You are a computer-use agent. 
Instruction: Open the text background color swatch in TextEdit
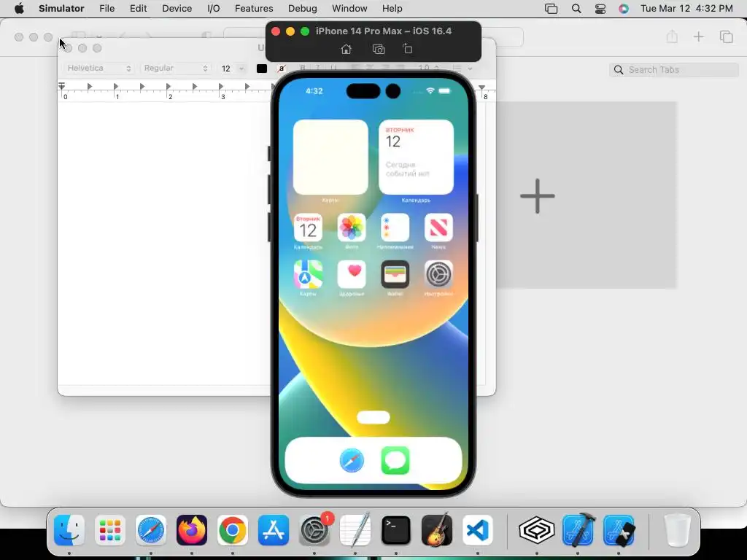[x=282, y=69]
